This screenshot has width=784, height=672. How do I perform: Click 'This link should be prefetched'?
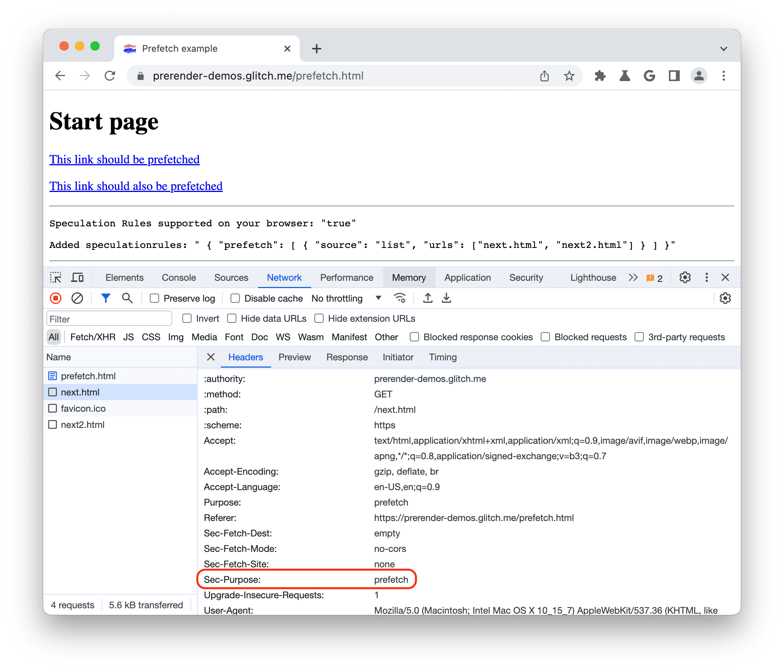tap(123, 160)
